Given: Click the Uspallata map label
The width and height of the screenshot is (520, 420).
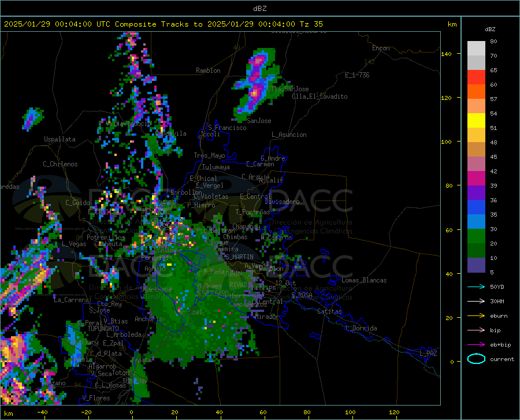Looking at the screenshot, I should [60, 139].
